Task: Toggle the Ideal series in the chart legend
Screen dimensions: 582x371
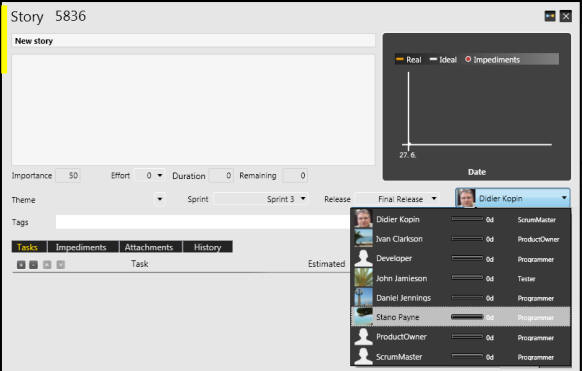Action: 443,59
